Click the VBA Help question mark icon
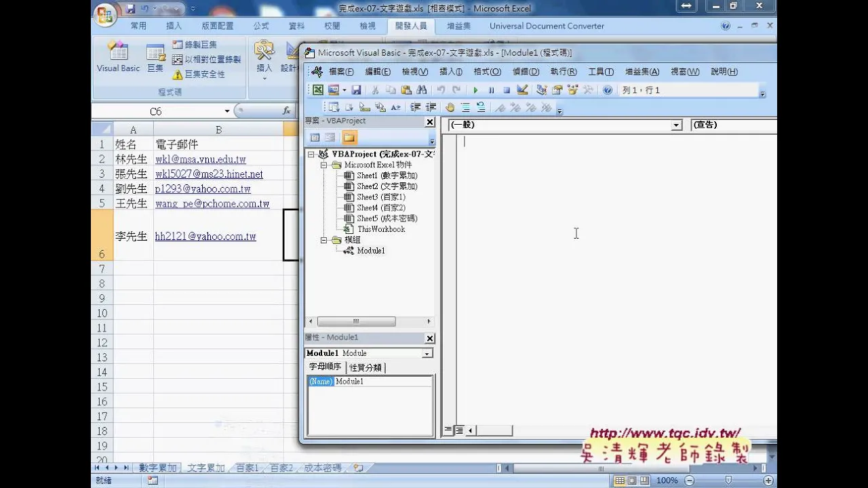This screenshot has width=868, height=488. point(607,90)
